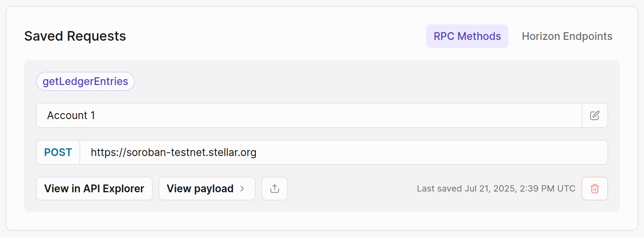The image size is (644, 237).
Task: Show the request payload details
Action: tap(207, 189)
